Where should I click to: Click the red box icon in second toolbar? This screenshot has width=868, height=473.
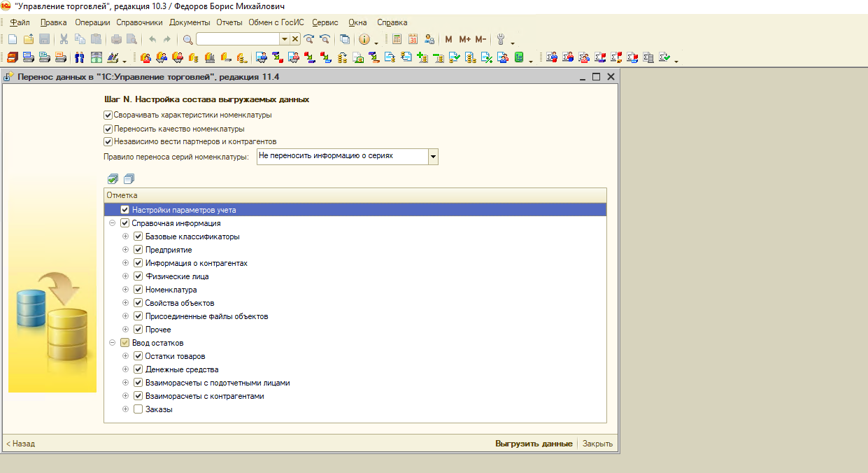[x=12, y=57]
